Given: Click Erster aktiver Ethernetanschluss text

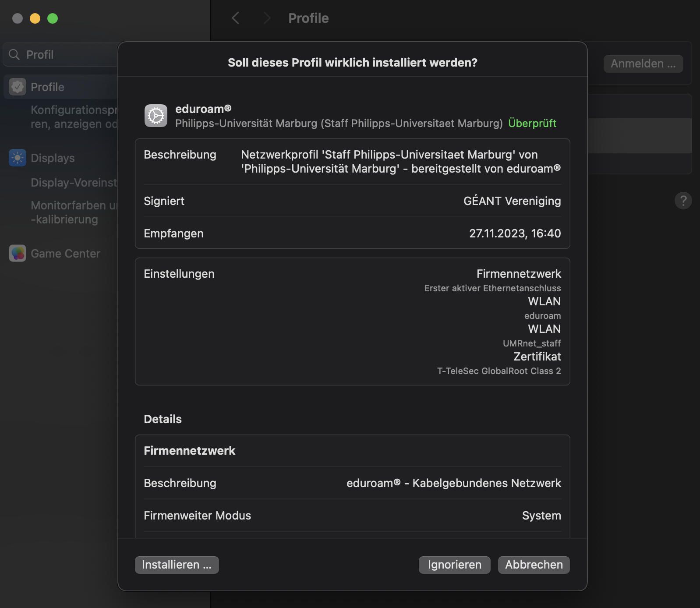Looking at the screenshot, I should click(493, 288).
